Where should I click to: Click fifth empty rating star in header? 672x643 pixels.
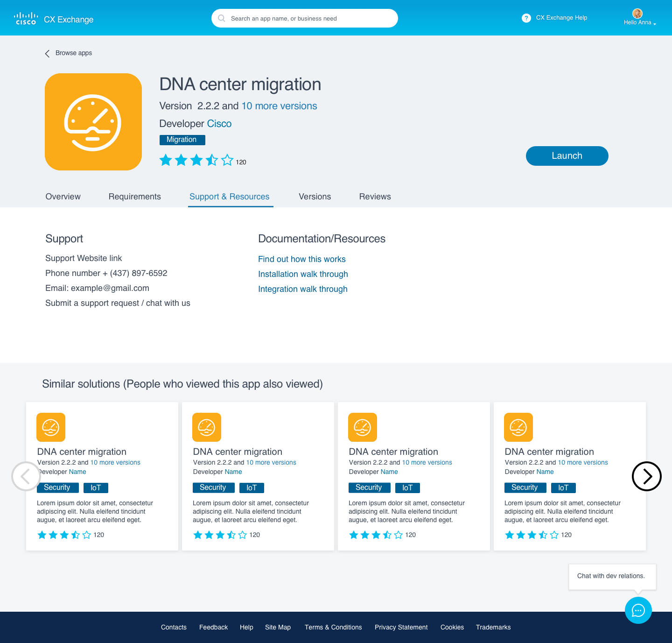pyautogui.click(x=227, y=160)
